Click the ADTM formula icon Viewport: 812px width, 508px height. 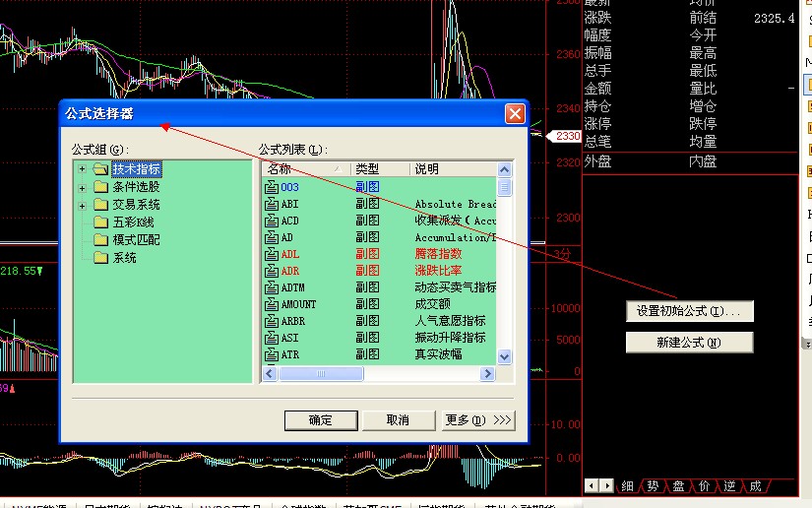pyautogui.click(x=273, y=287)
